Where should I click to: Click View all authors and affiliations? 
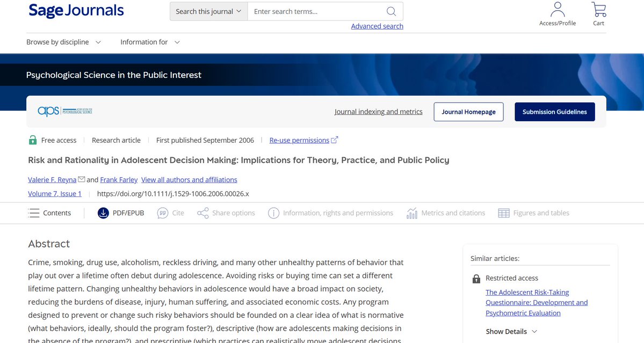point(189,180)
